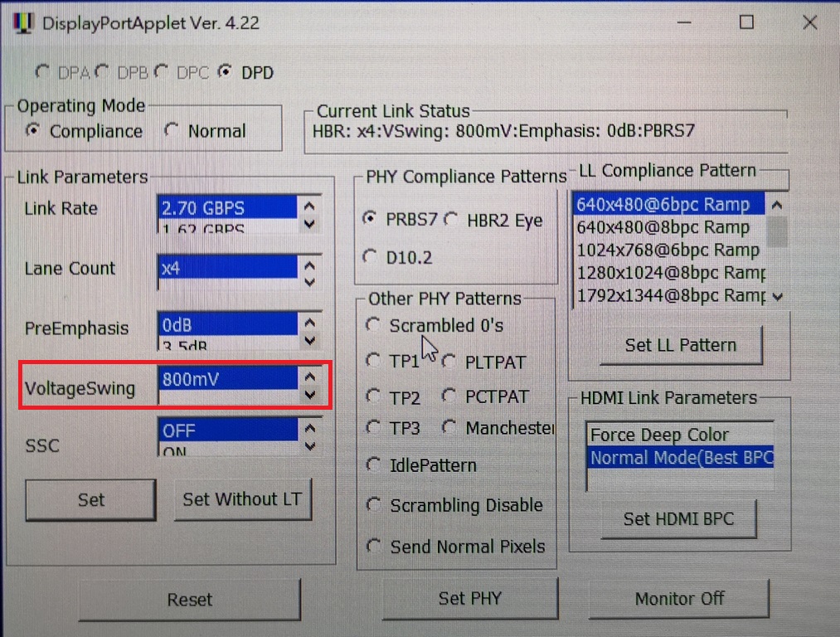840x637 pixels.
Task: Click VoltageSwing down arrow
Action: [309, 395]
